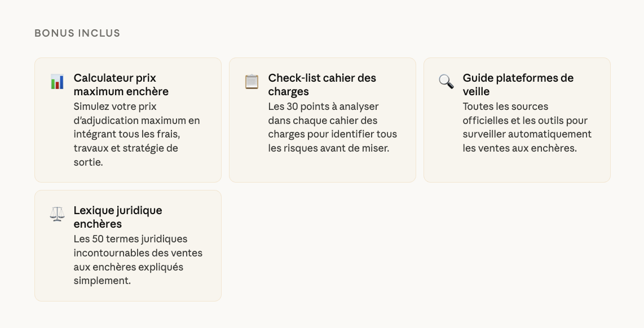Image resolution: width=644 pixels, height=328 pixels.
Task: Open the 'Guide plateformes de veille' title
Action: 518,85
